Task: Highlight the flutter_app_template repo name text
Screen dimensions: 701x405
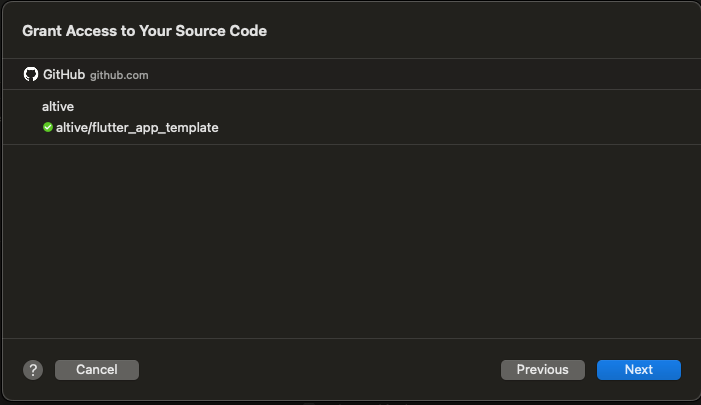Action: coord(137,128)
